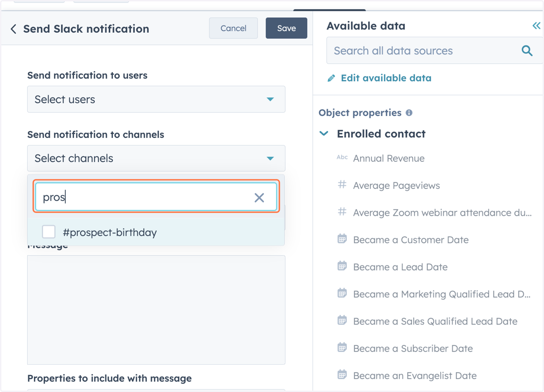Save the Slack notification action
This screenshot has height=392, width=544.
(x=287, y=28)
